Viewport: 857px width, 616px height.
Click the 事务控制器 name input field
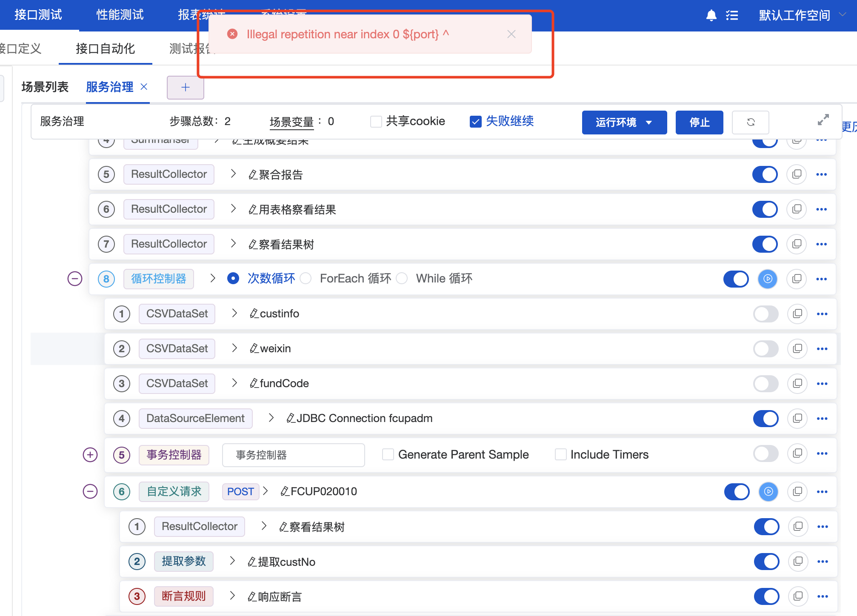pos(293,455)
